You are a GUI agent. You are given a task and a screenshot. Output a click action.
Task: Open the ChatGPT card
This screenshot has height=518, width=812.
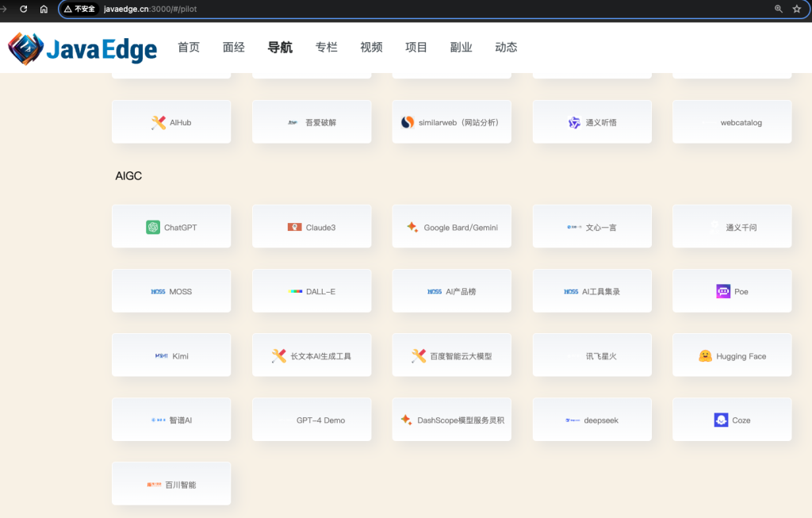(170, 226)
